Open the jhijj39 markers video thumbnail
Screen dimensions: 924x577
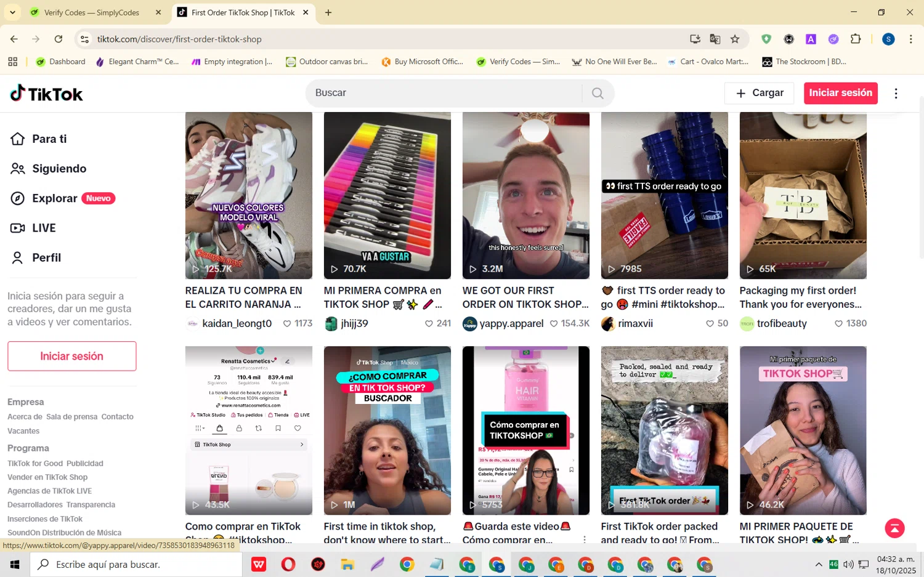[387, 195]
